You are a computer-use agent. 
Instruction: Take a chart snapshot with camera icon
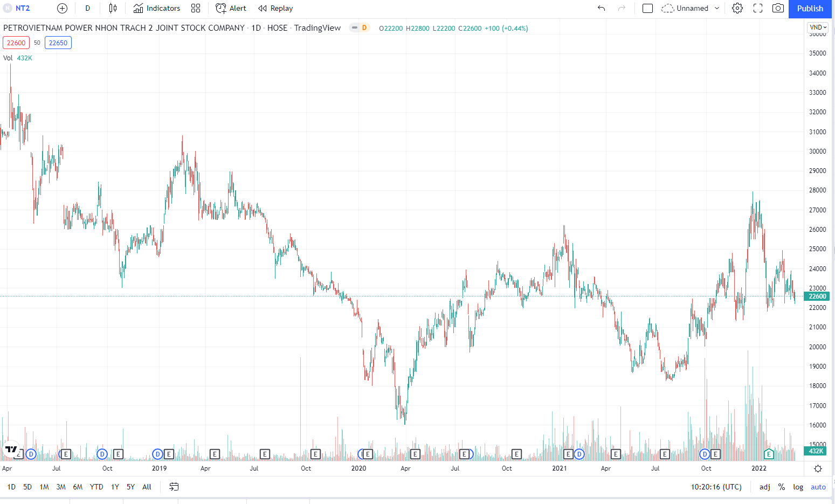tap(778, 8)
